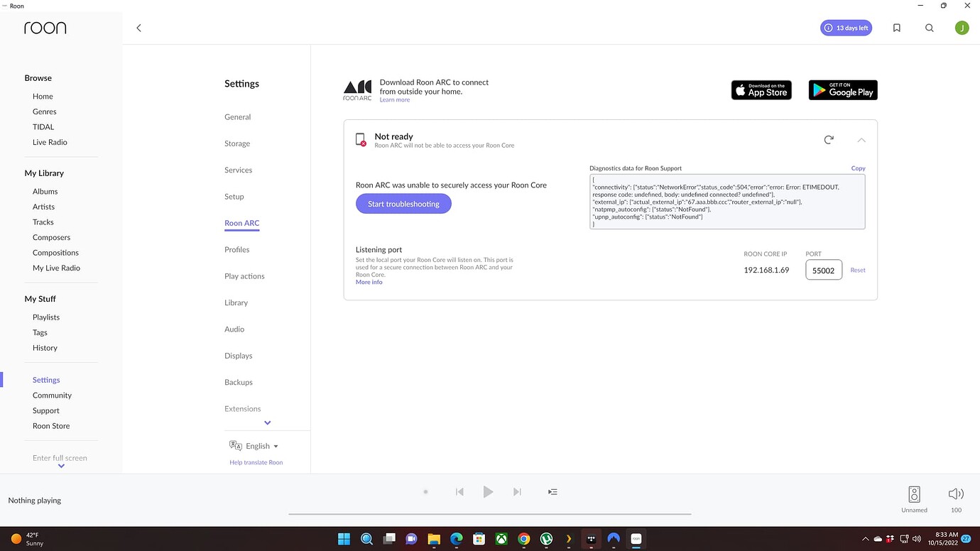The width and height of the screenshot is (980, 551).
Task: Open More info link for listening port
Action: [369, 282]
